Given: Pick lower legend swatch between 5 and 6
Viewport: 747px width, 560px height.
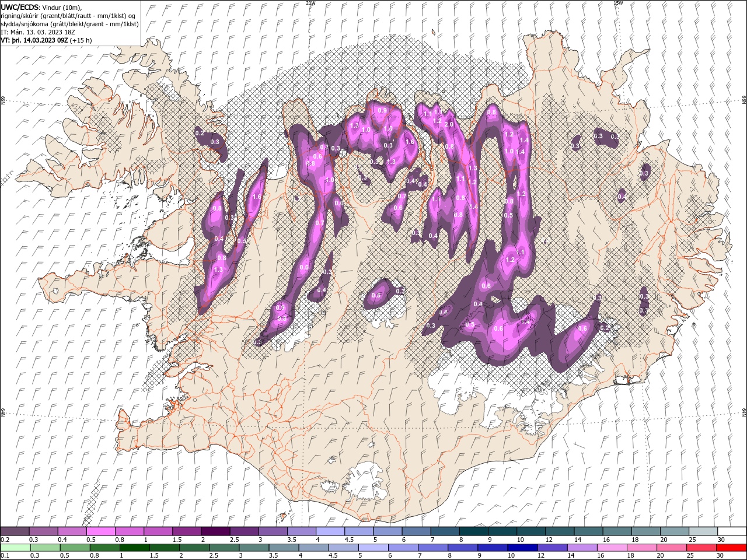Looking at the screenshot, I should point(373,548).
